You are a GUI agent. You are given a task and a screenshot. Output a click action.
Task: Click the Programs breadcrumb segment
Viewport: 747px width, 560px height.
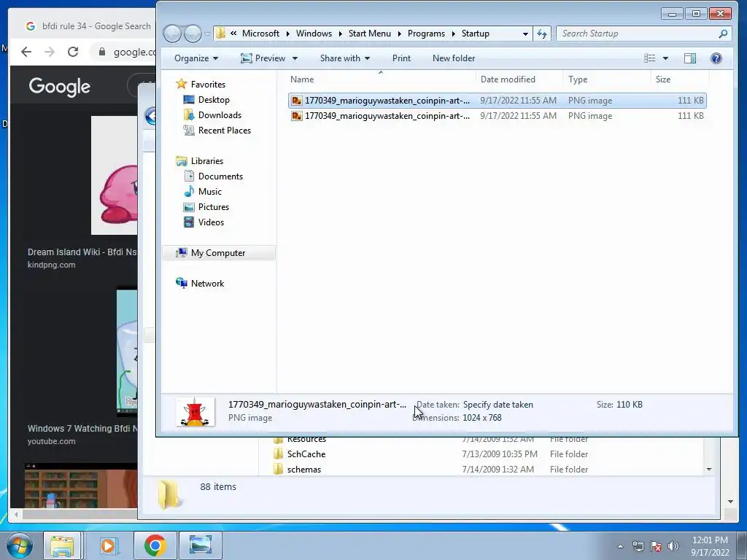426,34
